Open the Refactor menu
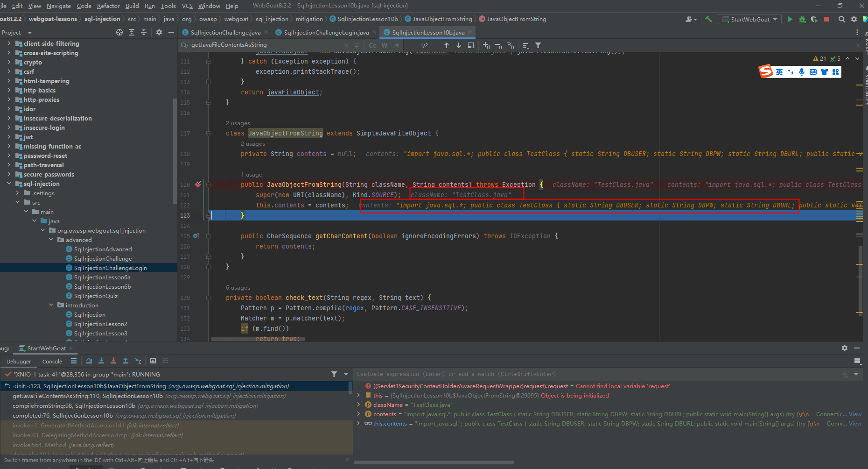The width and height of the screenshot is (868, 469). coord(108,6)
